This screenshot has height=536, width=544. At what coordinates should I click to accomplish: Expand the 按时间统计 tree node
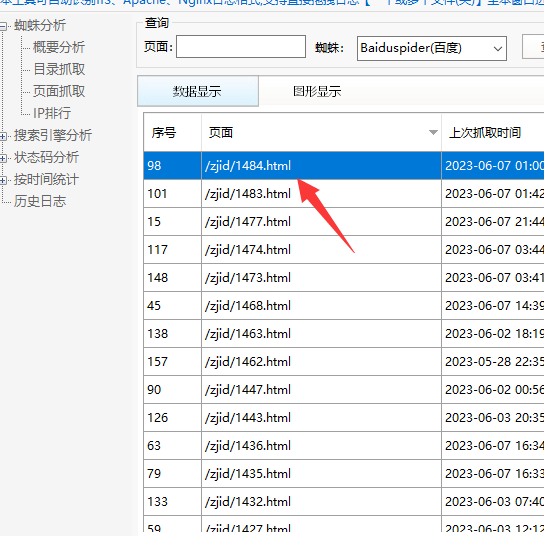[x=3, y=180]
